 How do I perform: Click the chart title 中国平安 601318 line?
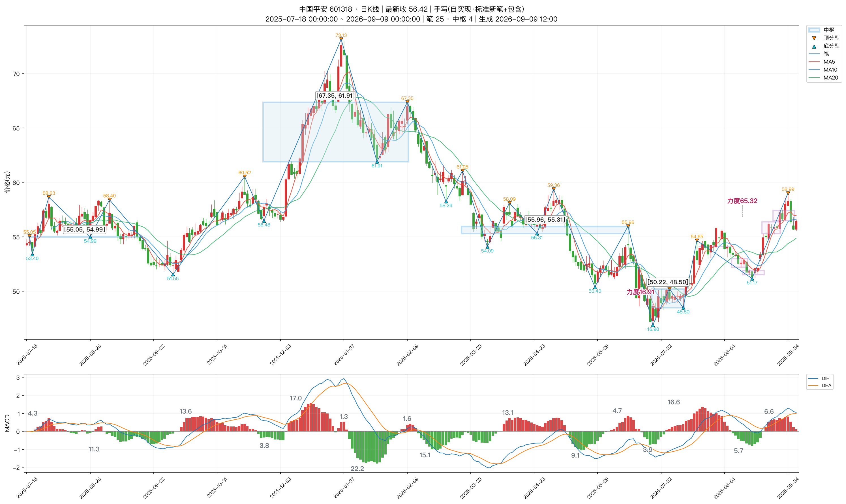tap(412, 9)
